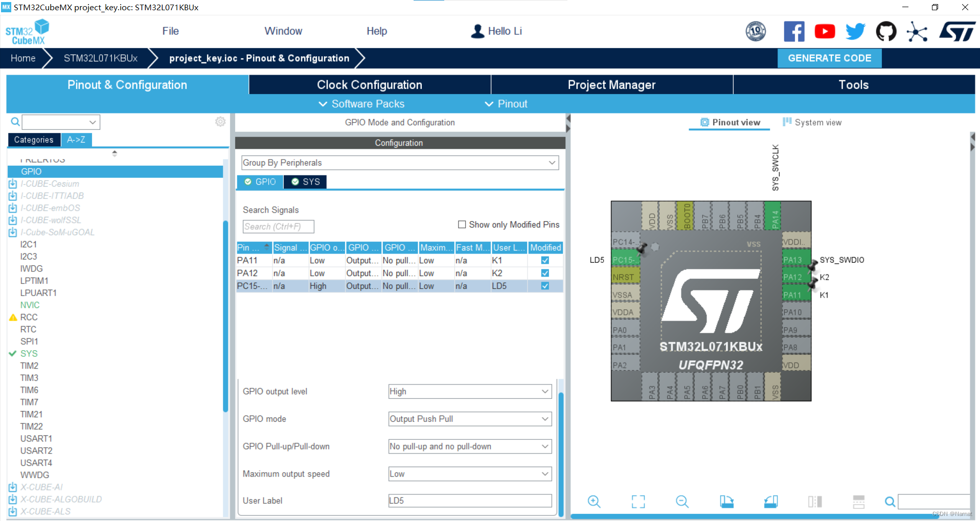Toggle Modified checkbox for PC15 row
Image resolution: width=980 pixels, height=521 pixels.
pos(545,286)
